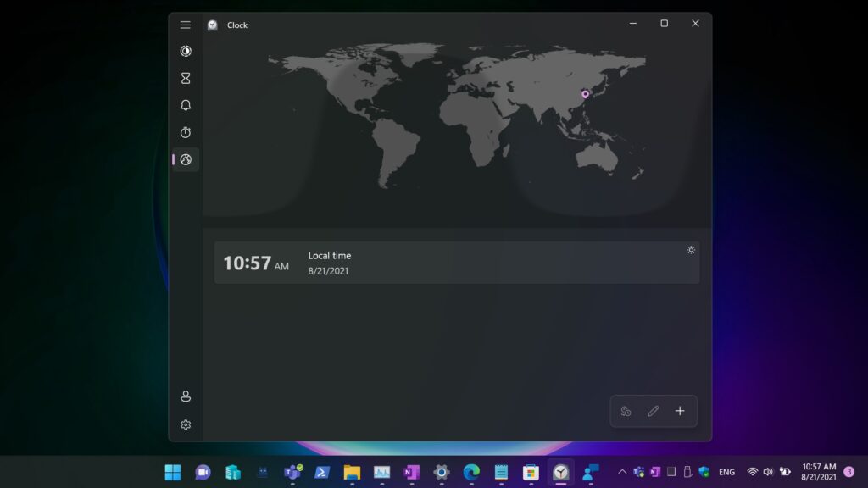This screenshot has width=868, height=488.
Task: Click the Sign in account icon
Action: pyautogui.click(x=186, y=396)
